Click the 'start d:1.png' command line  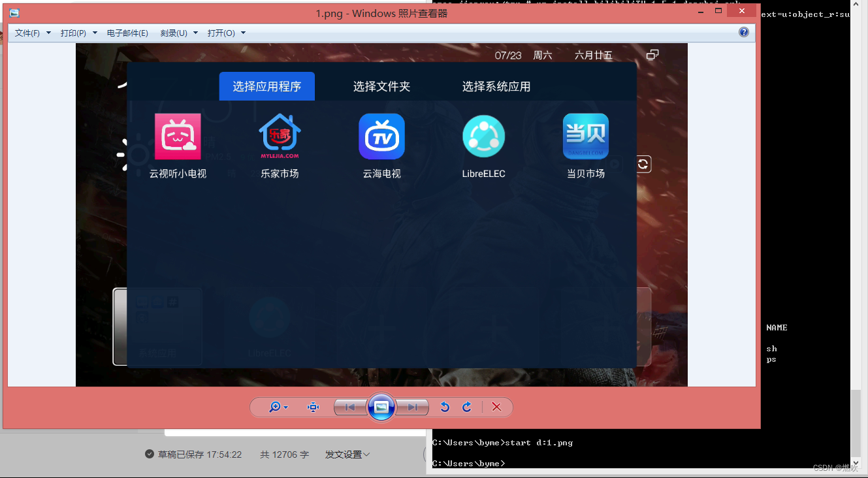(x=502, y=442)
